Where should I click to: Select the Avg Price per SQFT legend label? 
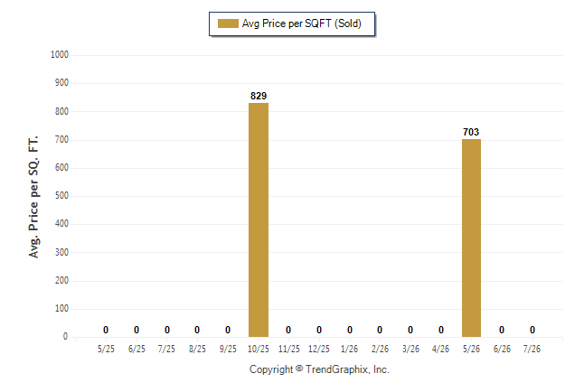pyautogui.click(x=301, y=23)
